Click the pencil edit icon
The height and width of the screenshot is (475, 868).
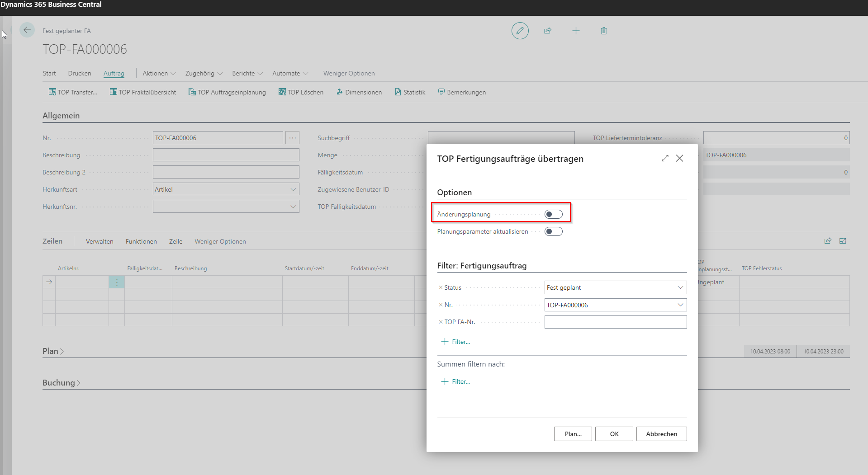pyautogui.click(x=520, y=31)
